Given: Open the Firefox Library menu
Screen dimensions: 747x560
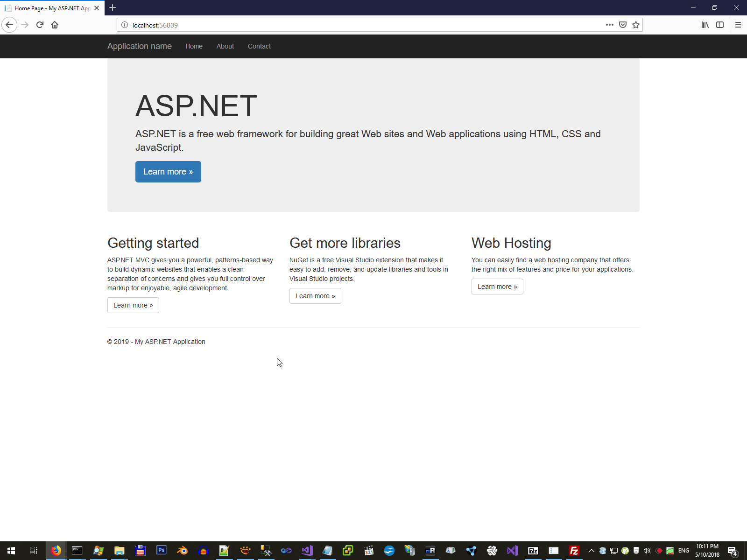Looking at the screenshot, I should (x=705, y=25).
